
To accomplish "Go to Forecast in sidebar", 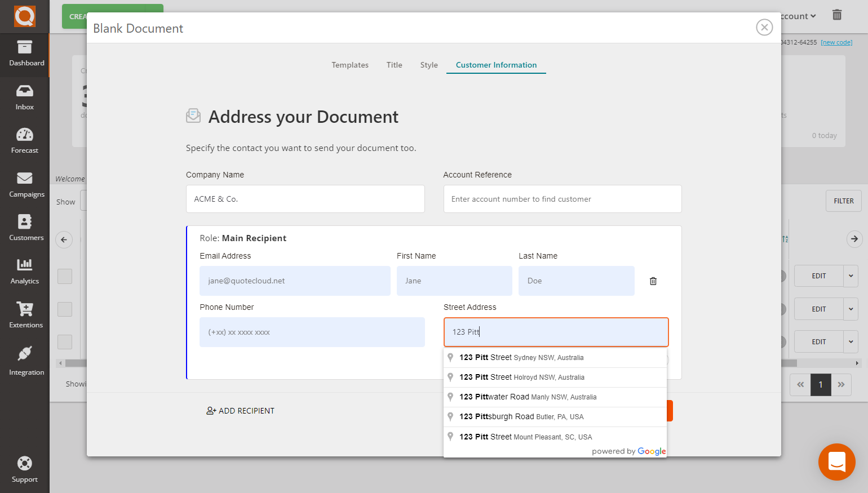I will [25, 141].
